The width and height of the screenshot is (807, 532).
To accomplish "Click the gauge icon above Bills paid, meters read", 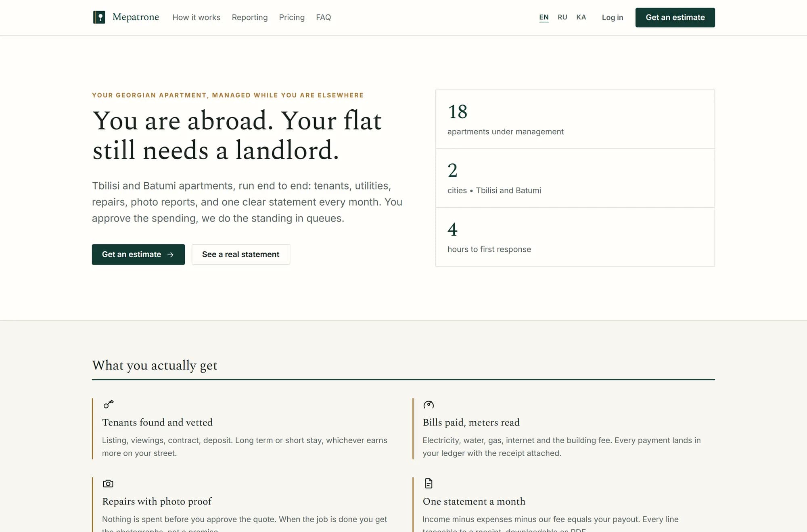I will click(429, 404).
